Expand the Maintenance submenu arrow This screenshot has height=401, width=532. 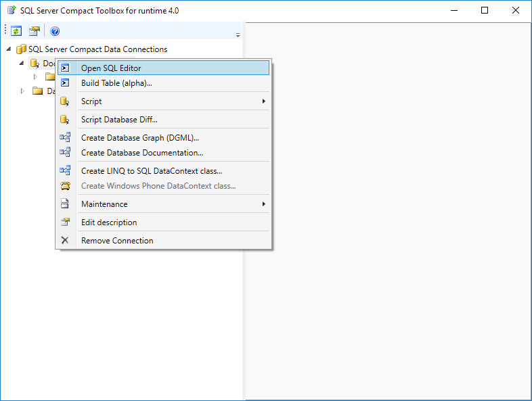tap(263, 204)
